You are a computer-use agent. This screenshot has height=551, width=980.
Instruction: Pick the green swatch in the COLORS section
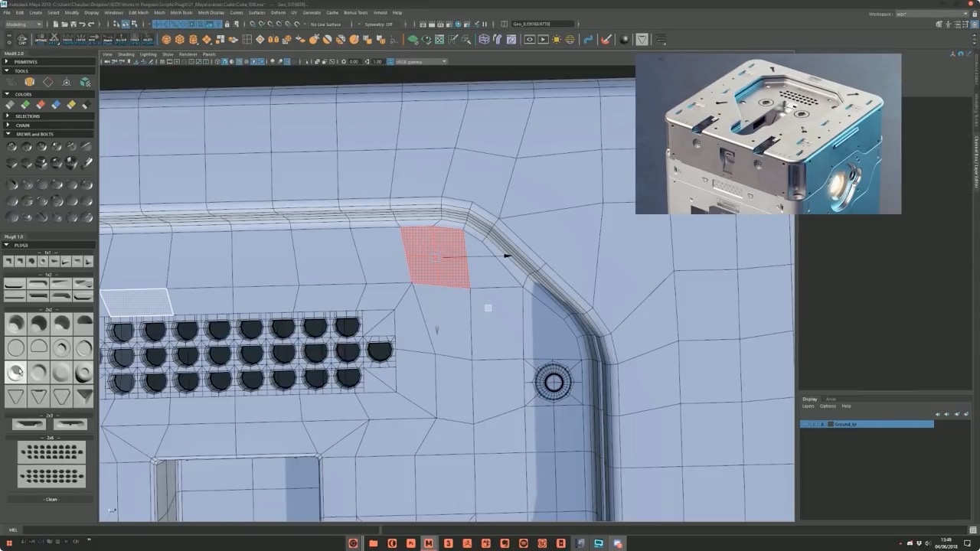coord(25,104)
